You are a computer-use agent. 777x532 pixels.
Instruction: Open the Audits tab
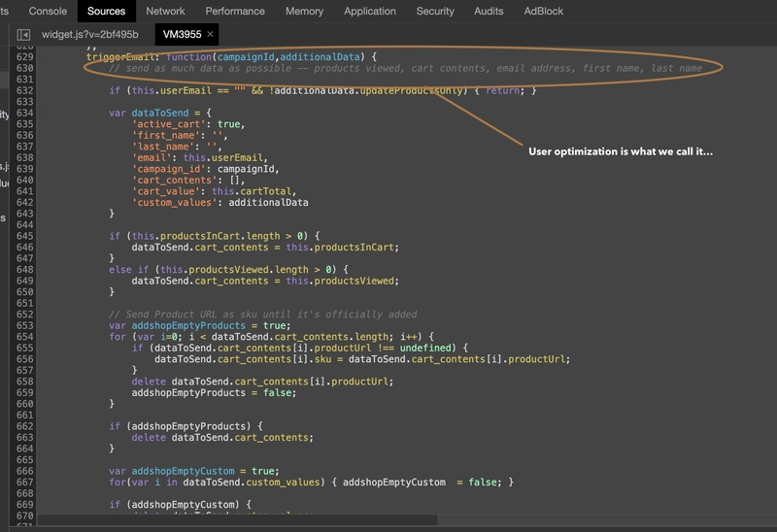489,11
